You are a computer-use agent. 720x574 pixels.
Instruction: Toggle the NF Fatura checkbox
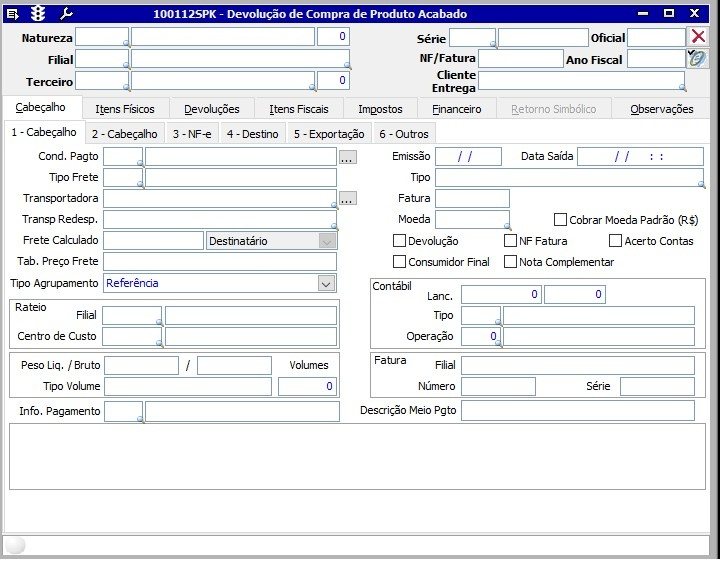pos(511,241)
